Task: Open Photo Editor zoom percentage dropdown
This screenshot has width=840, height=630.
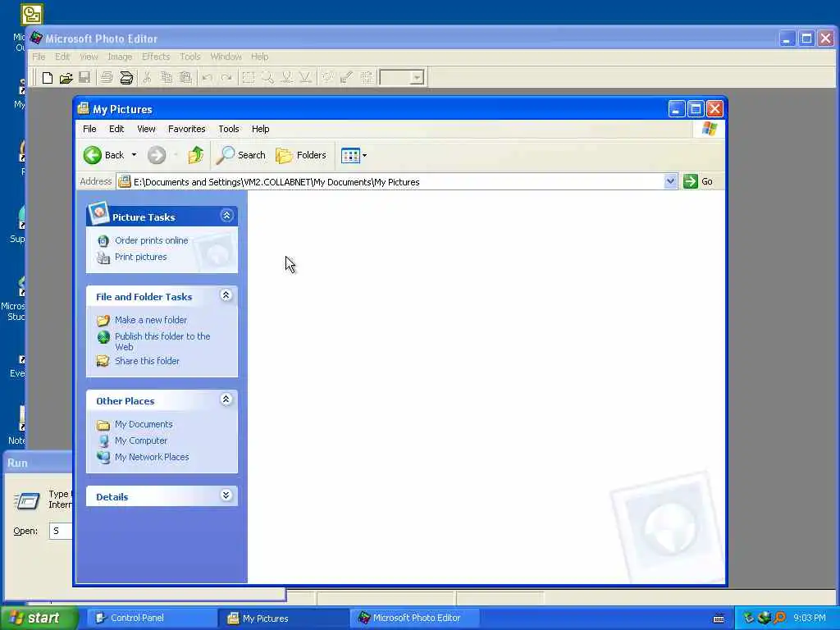Action: pos(418,78)
